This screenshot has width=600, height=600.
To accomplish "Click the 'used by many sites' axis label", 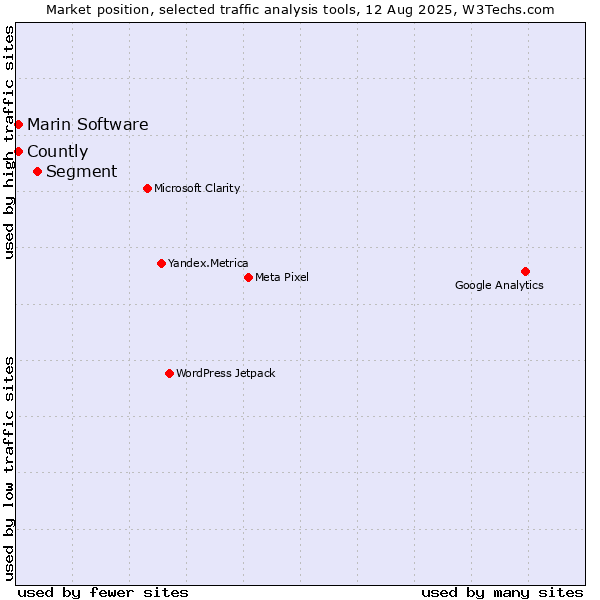I will (502, 593).
